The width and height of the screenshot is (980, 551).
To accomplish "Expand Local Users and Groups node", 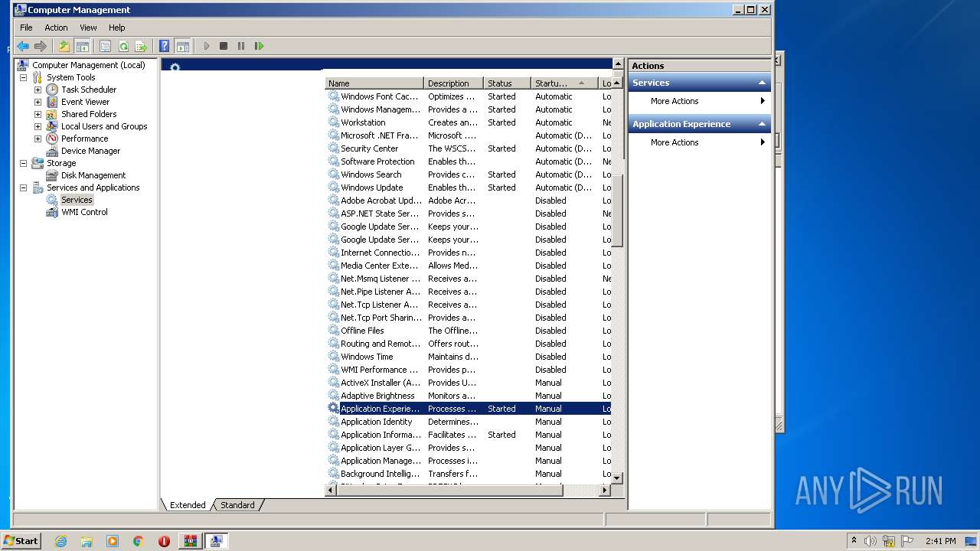I will [38, 126].
